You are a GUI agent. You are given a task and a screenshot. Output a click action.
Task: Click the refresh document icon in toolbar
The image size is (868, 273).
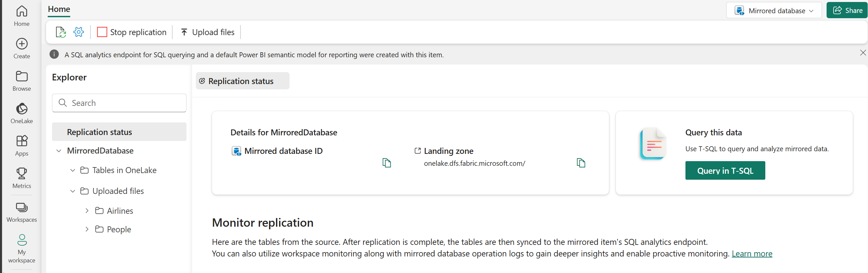click(x=61, y=32)
